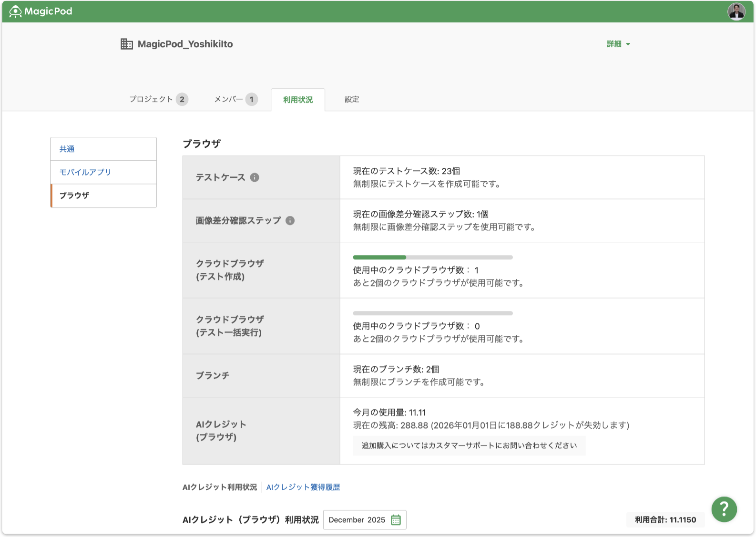Click the MagicPod logo icon

[x=15, y=11]
